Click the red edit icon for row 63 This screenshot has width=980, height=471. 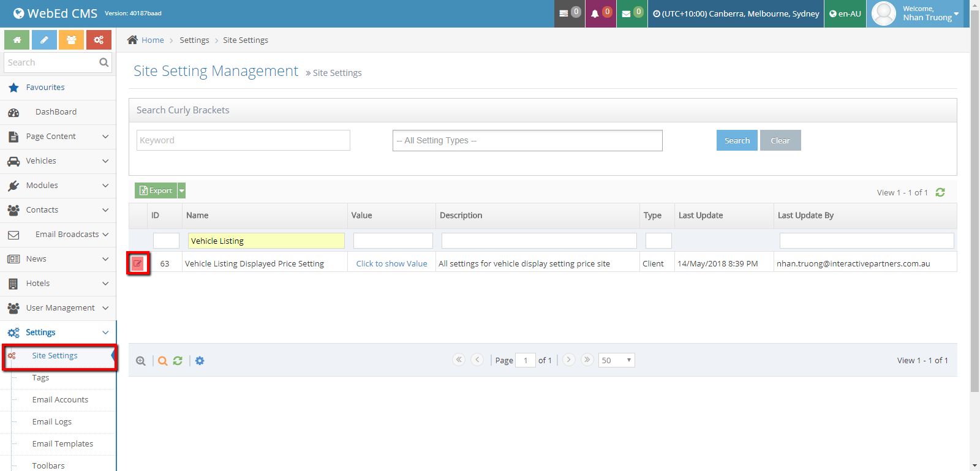click(138, 263)
